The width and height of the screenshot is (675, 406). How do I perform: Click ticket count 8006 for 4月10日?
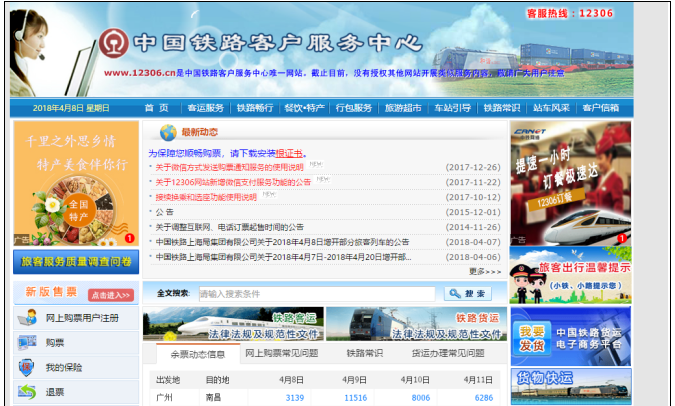[421, 398]
